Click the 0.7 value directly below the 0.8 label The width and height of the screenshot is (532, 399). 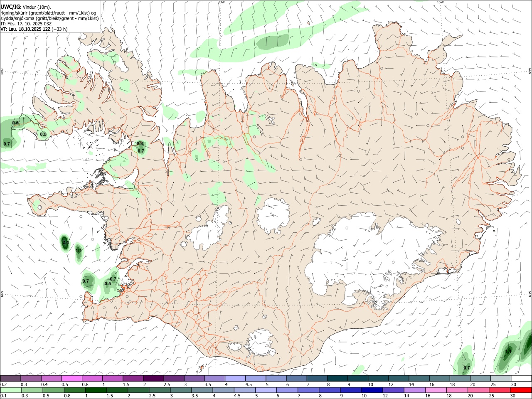coord(141,151)
